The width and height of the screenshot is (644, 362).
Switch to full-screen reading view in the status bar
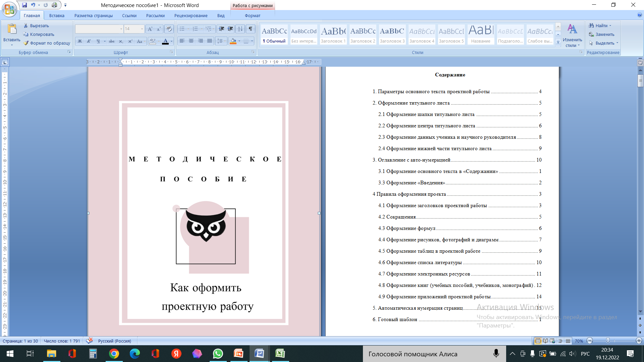click(x=545, y=341)
